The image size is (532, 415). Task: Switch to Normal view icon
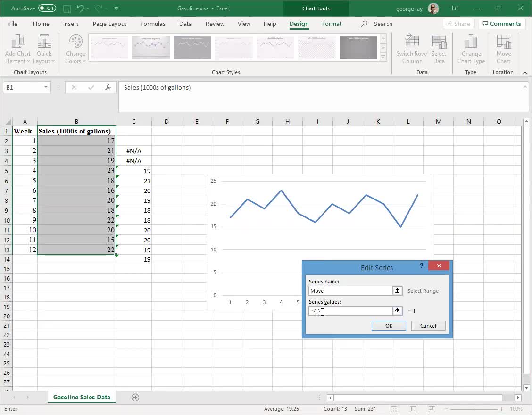click(394, 409)
